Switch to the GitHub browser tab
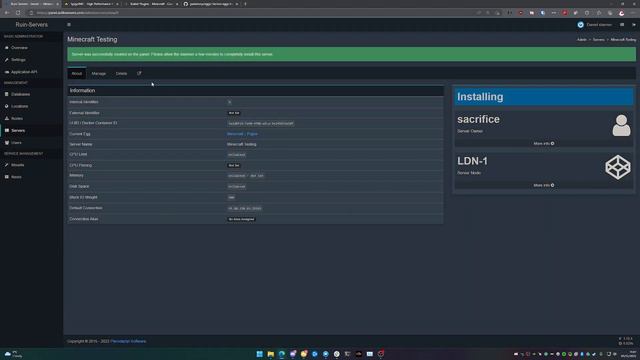640x360 pixels. [211, 4]
